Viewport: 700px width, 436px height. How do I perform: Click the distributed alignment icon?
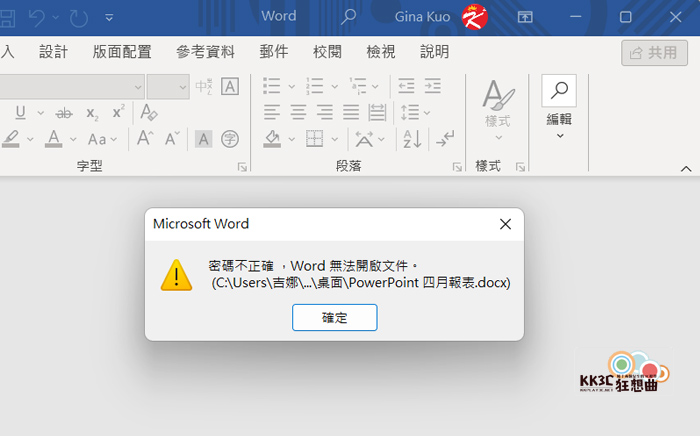[377, 112]
